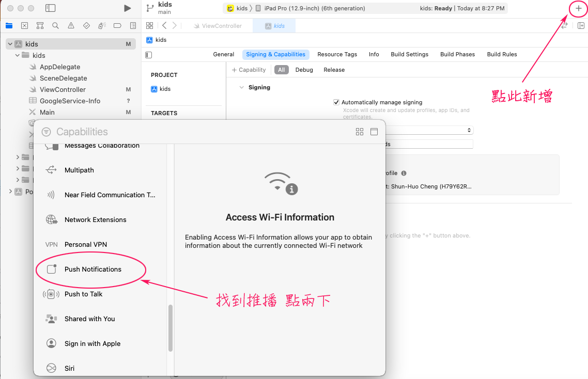Click the Capabilities list scrollbar
The height and width of the screenshot is (379, 588).
tap(171, 328)
